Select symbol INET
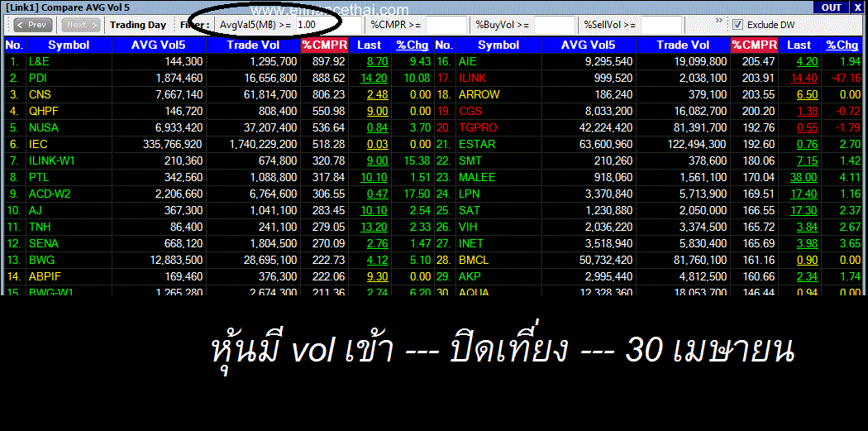The height and width of the screenshot is (431, 868). [x=470, y=243]
